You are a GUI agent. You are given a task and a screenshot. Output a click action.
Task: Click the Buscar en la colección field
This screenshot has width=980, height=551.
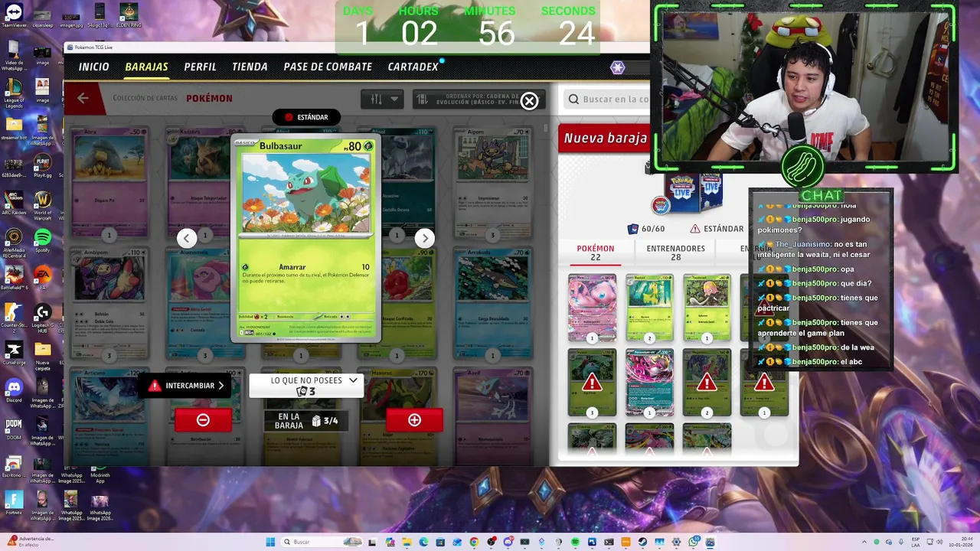(x=608, y=99)
